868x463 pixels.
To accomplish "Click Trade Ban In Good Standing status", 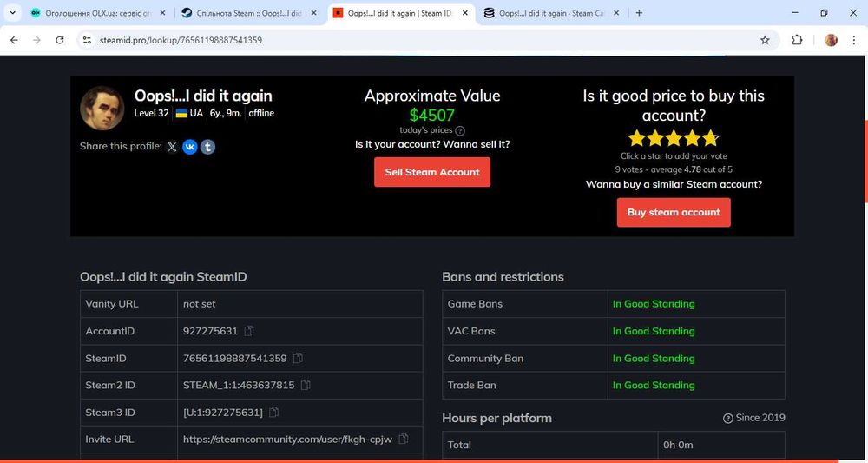I will (x=654, y=385).
